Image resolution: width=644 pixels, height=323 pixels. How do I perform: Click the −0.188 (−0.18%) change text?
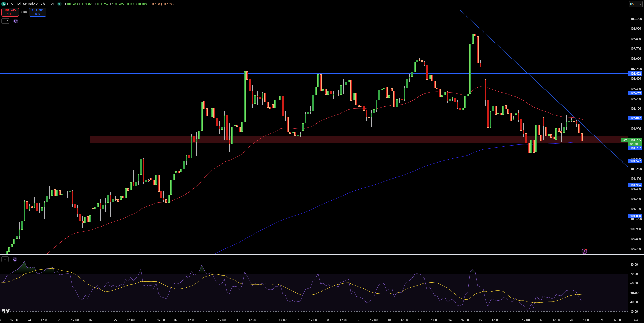[x=162, y=4]
